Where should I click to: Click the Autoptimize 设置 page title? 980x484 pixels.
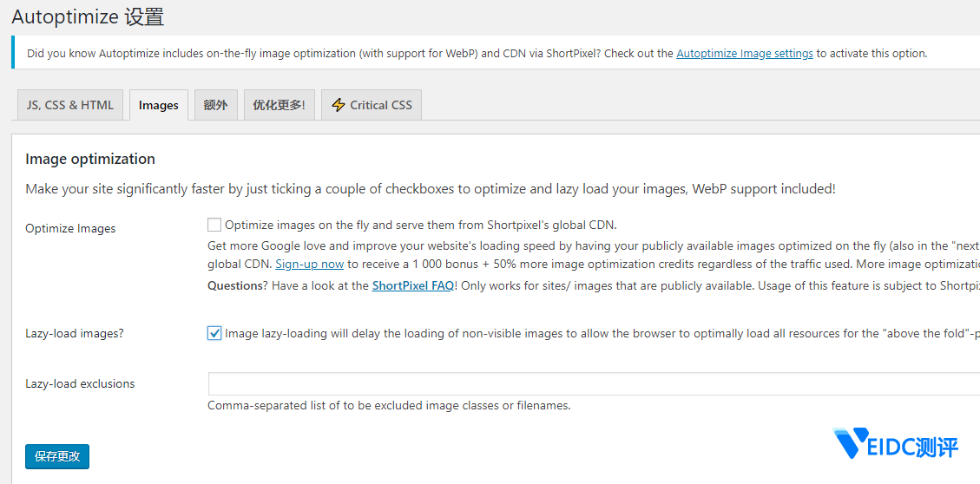click(88, 16)
